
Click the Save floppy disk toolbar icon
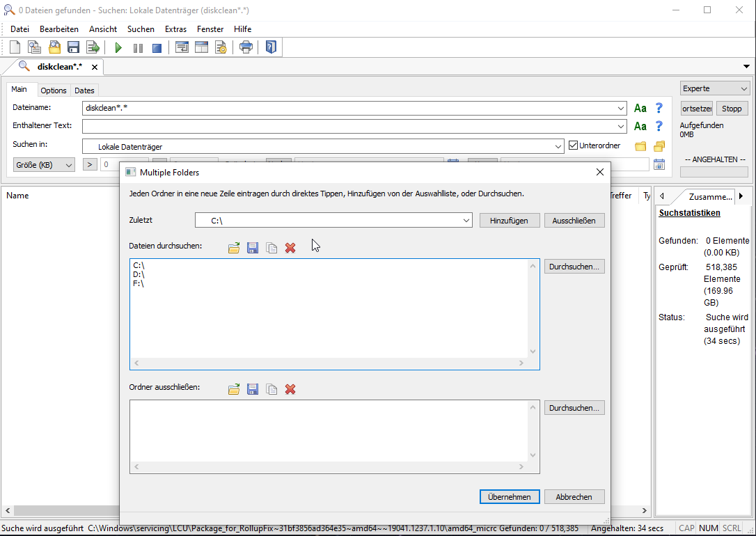click(x=73, y=47)
